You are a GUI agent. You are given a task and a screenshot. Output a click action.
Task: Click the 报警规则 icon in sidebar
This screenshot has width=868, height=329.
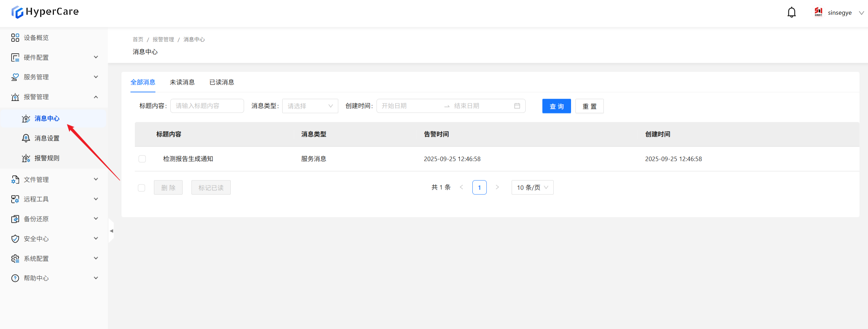[x=26, y=158]
